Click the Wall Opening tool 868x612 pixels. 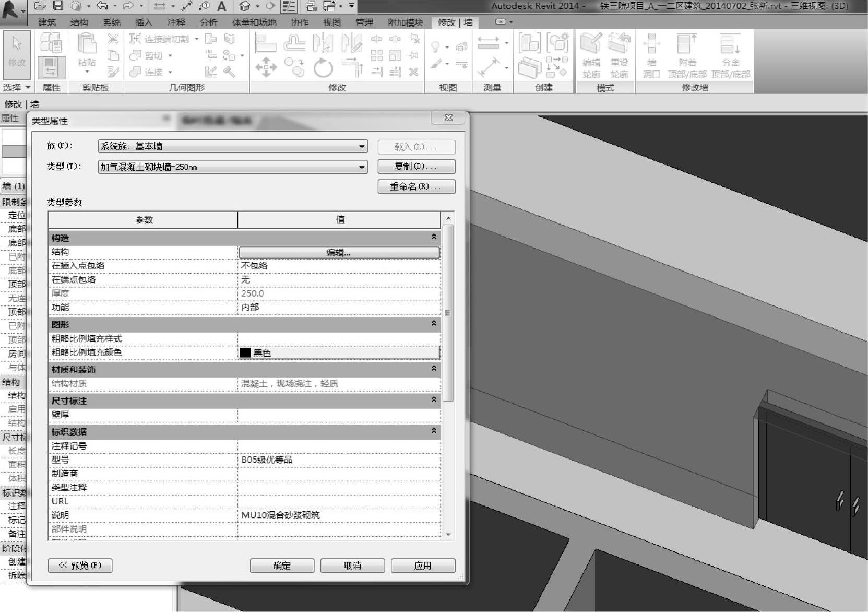[651, 56]
